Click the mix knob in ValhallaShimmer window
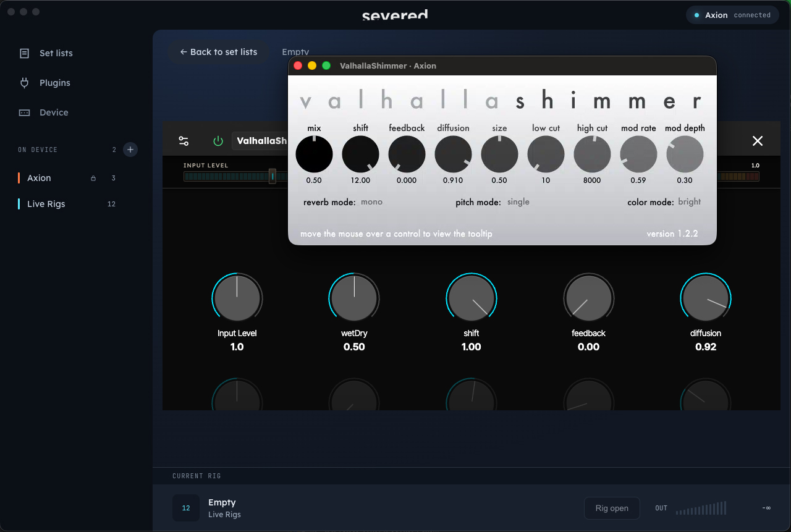The width and height of the screenshot is (791, 532). pos(314,154)
